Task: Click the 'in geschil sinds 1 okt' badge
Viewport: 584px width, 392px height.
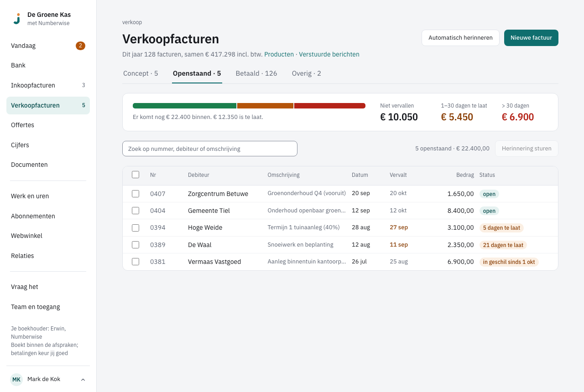Action: pyautogui.click(x=509, y=262)
